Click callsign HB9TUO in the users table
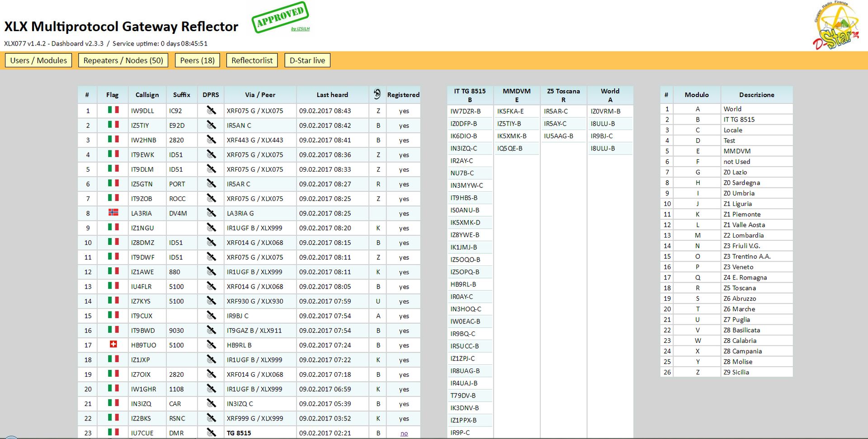The width and height of the screenshot is (868, 439). tap(143, 345)
